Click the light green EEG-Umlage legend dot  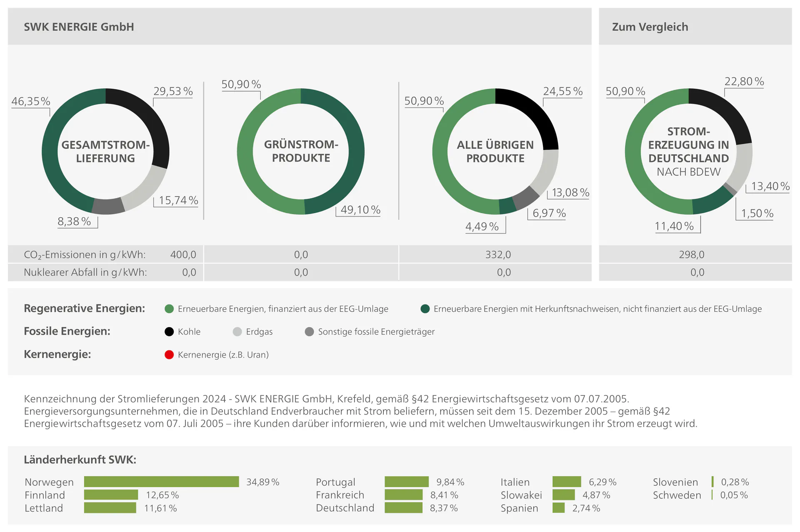169,309
